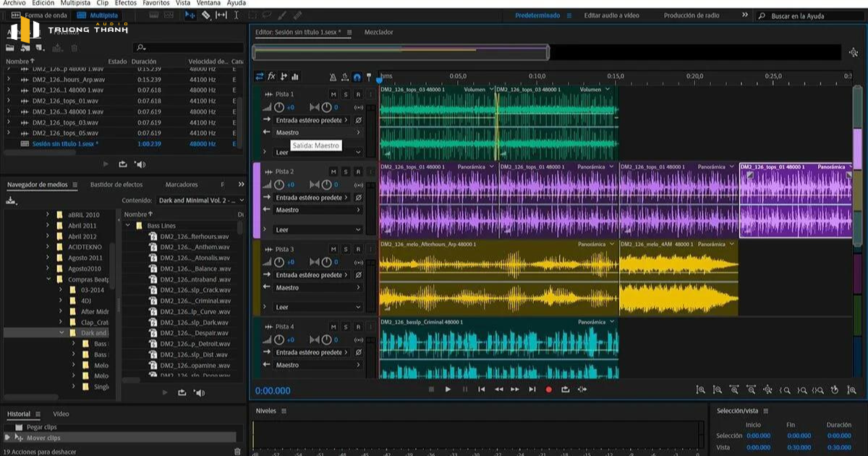
Task: Jump to next marker in transport
Action: (532, 389)
